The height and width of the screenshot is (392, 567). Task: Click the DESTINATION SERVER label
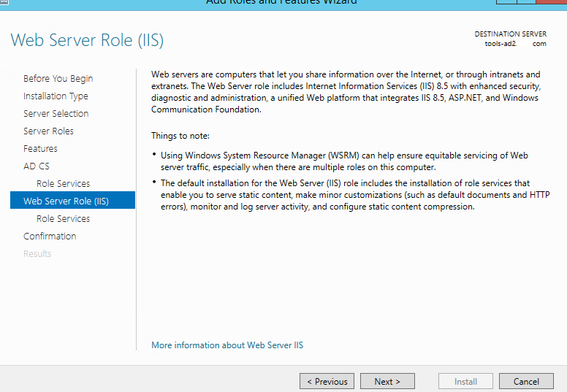511,34
